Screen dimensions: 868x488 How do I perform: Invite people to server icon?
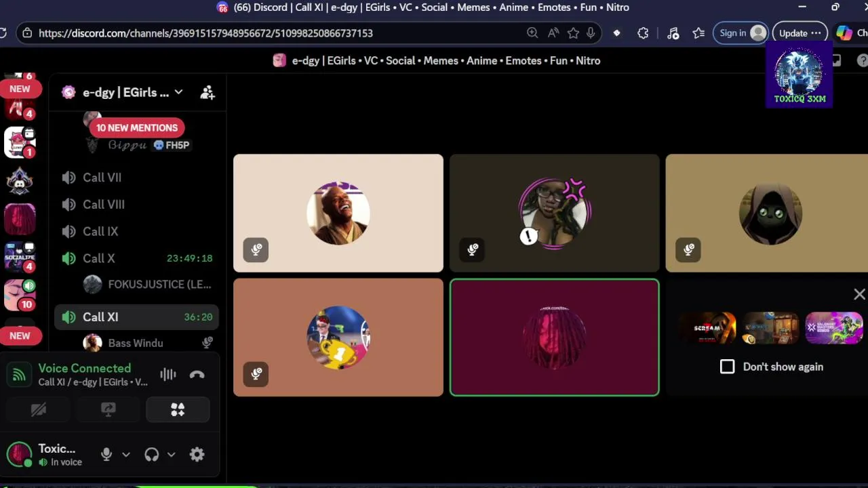point(208,92)
